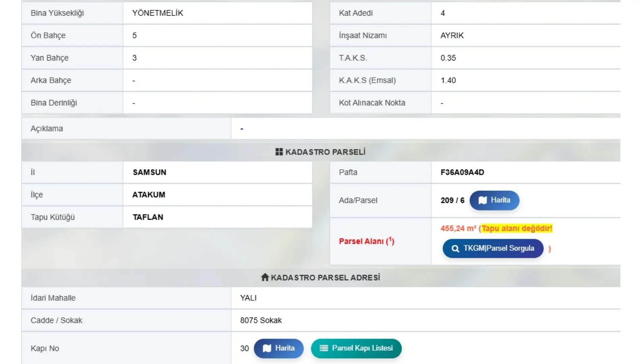Image resolution: width=642 pixels, height=364 pixels.
Task: Select the Ada/Parsel value 209 / 6
Action: pyautogui.click(x=452, y=200)
